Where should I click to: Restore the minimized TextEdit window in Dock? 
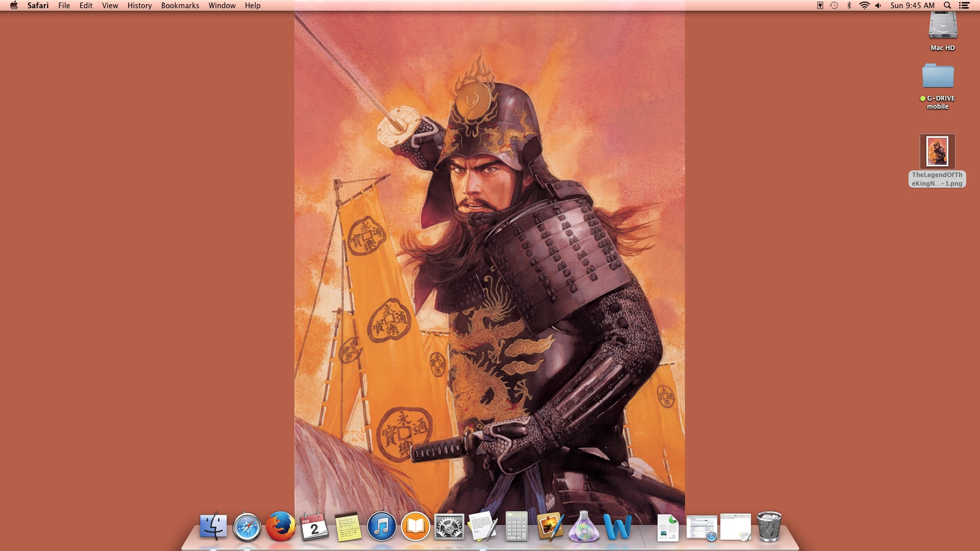(x=736, y=527)
